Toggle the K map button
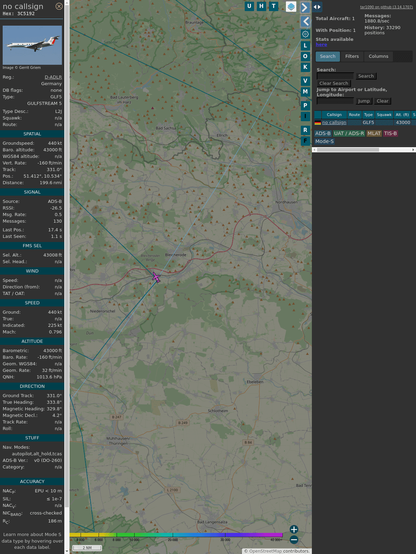Viewport: 416px width, 554px height. click(305, 67)
